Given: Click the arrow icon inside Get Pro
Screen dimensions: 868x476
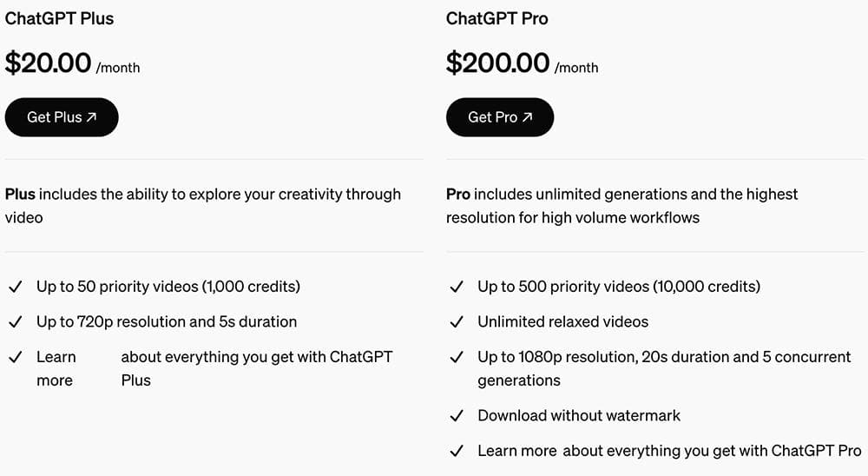Looking at the screenshot, I should 527,117.
